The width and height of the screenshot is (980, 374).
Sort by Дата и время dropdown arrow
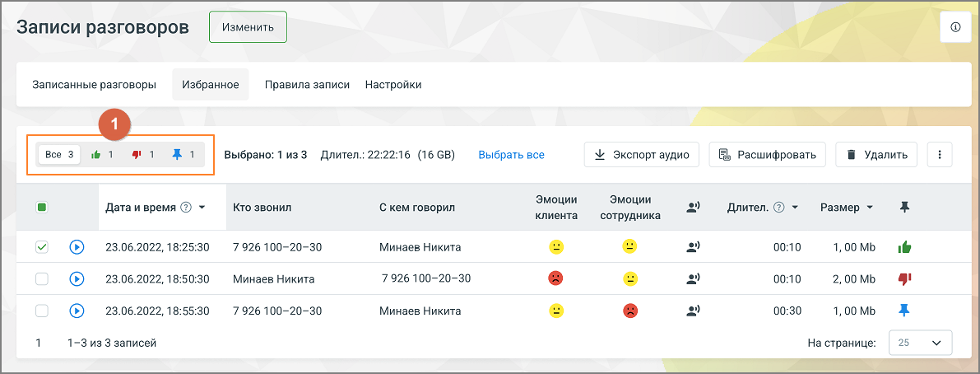pyautogui.click(x=202, y=208)
